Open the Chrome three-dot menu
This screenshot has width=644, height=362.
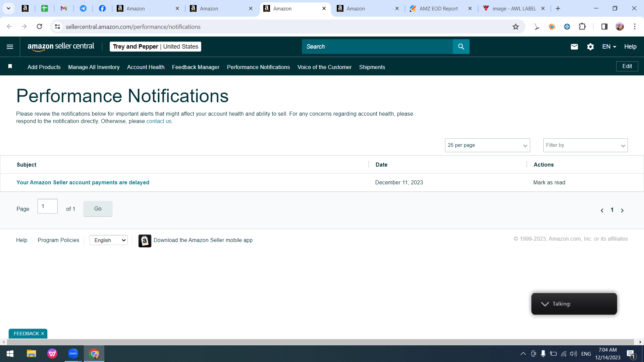pos(635,26)
